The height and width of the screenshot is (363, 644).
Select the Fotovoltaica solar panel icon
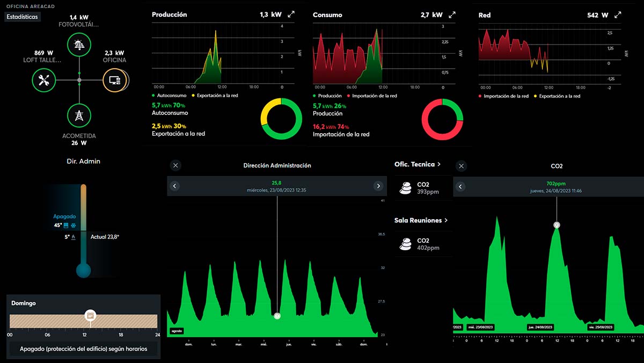[x=79, y=45]
